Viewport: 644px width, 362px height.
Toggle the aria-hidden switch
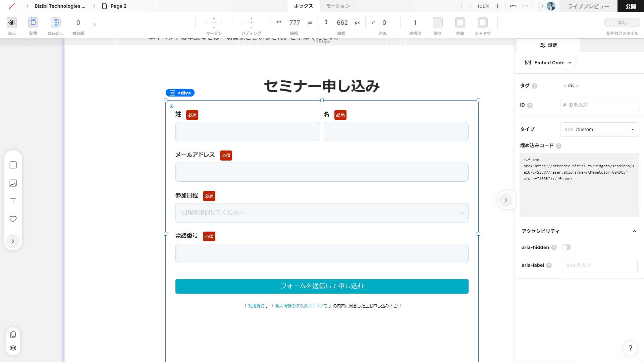click(566, 247)
